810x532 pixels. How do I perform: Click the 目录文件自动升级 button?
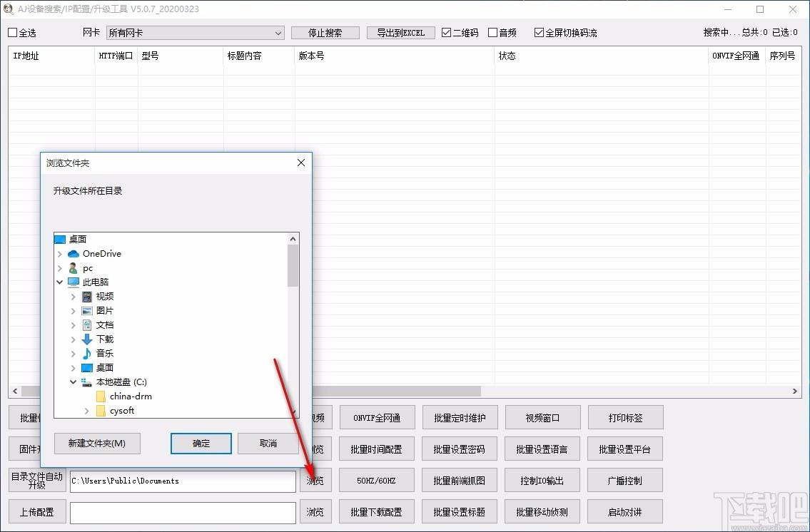point(37,481)
